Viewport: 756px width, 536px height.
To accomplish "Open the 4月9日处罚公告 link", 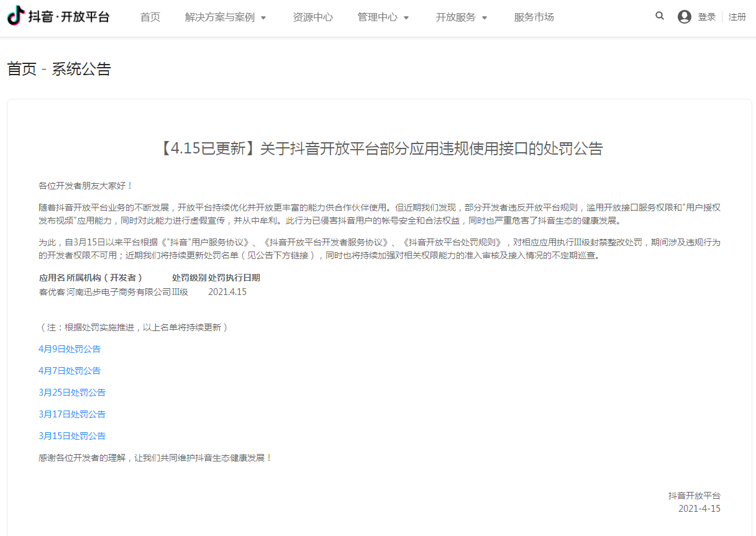I will (x=70, y=349).
